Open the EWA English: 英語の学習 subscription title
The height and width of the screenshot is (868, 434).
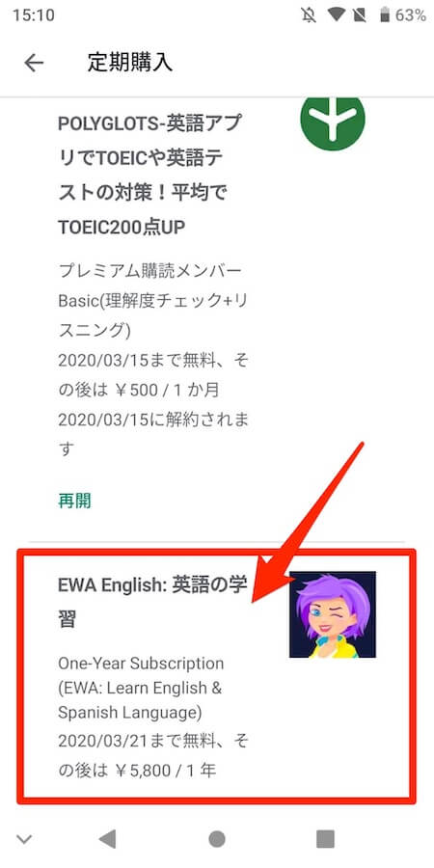152,602
